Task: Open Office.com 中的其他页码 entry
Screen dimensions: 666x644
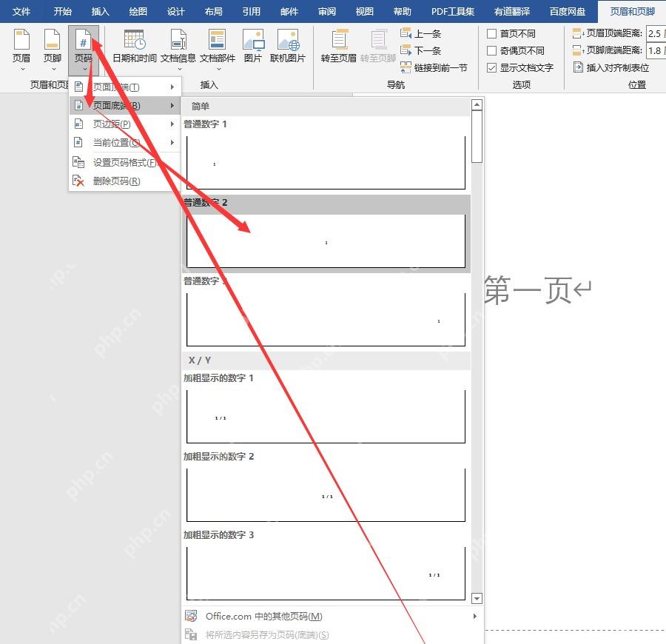Action: tap(332, 616)
